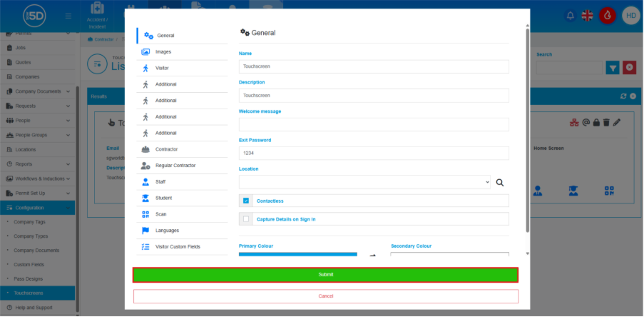Click the Exit Password field
Image resolution: width=644 pixels, height=317 pixels.
coord(374,153)
